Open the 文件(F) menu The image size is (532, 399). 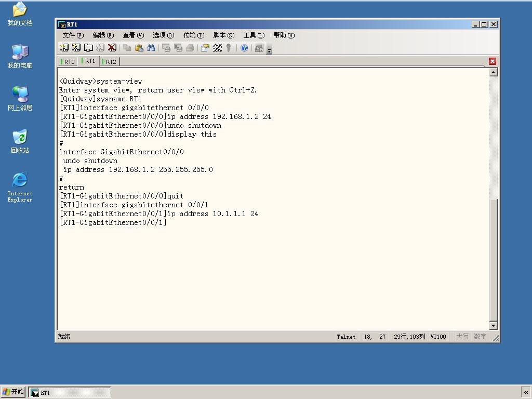click(x=73, y=35)
